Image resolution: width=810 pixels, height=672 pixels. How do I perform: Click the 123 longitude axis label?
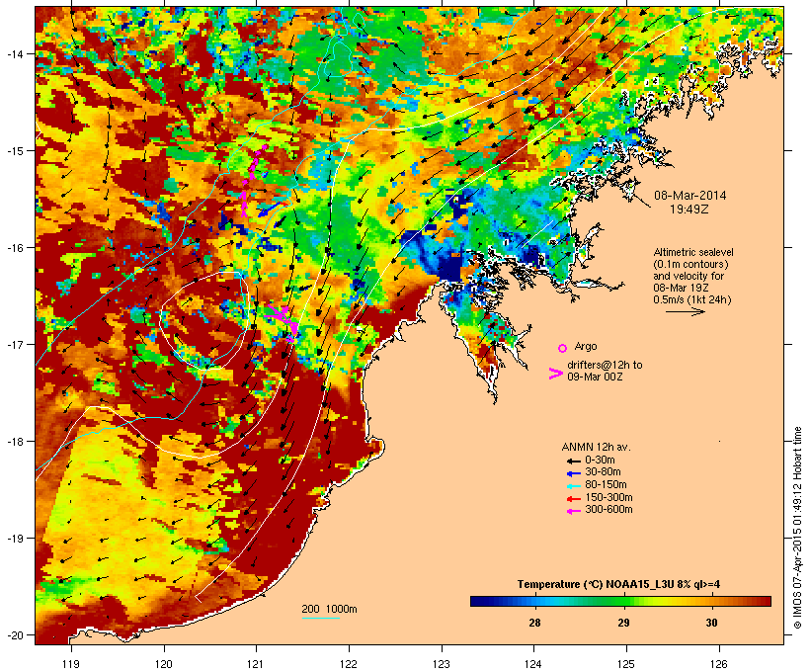tap(442, 664)
